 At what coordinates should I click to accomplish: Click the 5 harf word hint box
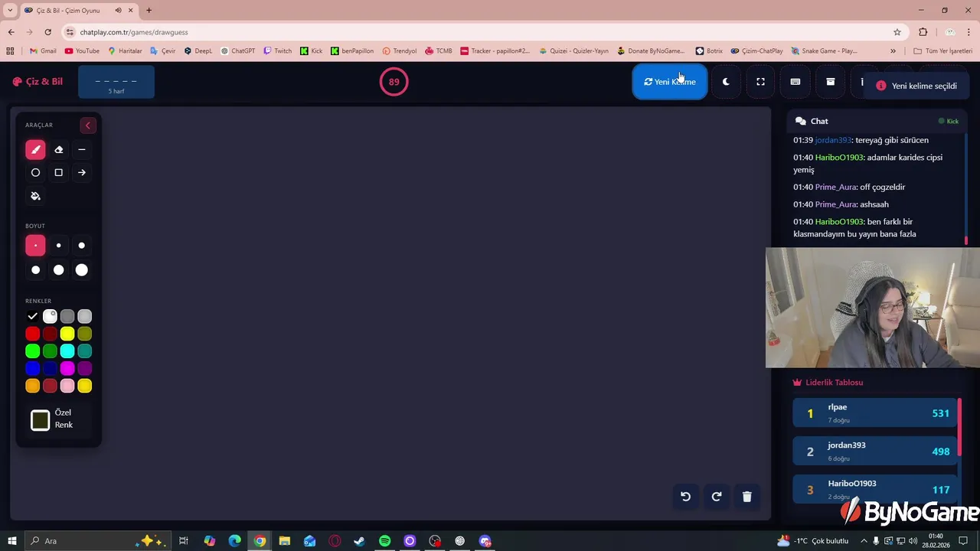tap(116, 82)
